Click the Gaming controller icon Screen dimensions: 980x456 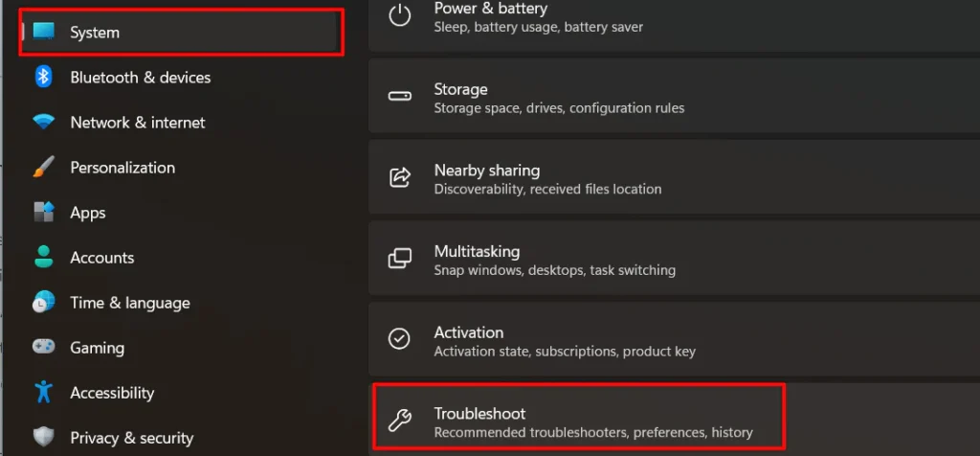[44, 347]
